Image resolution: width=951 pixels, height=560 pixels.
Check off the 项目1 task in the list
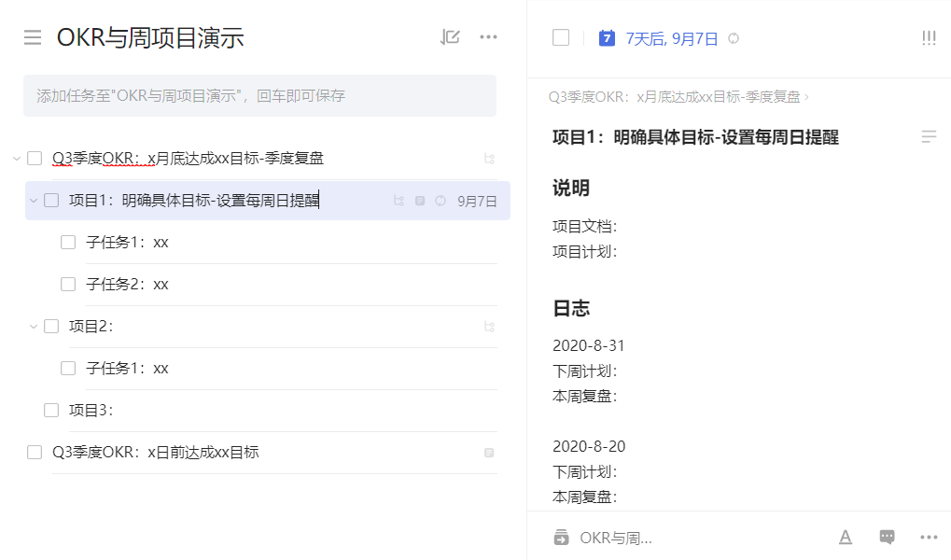coord(51,201)
